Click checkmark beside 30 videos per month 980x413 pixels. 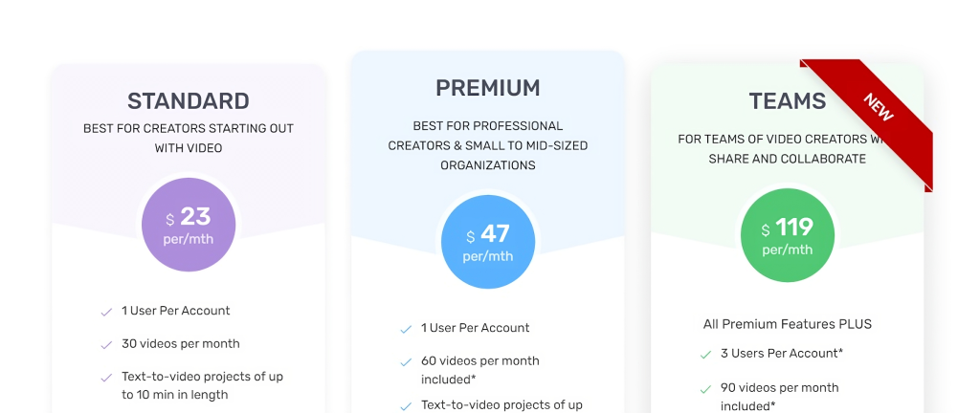point(106,344)
